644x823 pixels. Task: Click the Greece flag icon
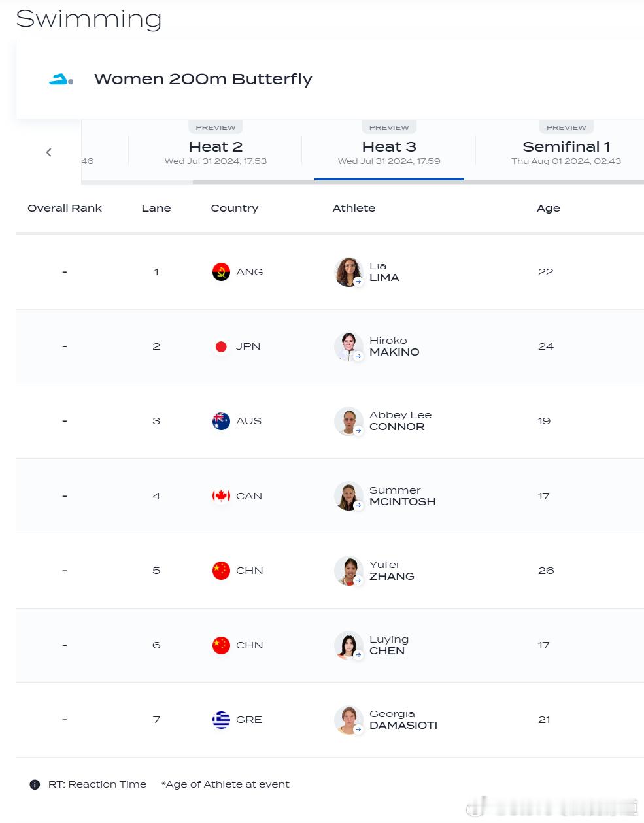click(221, 720)
